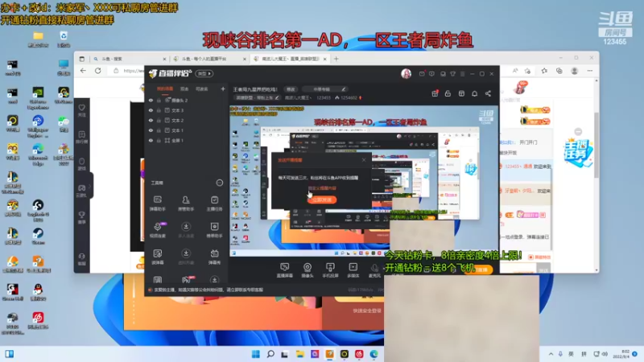Close the 发送开播提醒 dialog
644x362 pixels.
[x=364, y=159]
